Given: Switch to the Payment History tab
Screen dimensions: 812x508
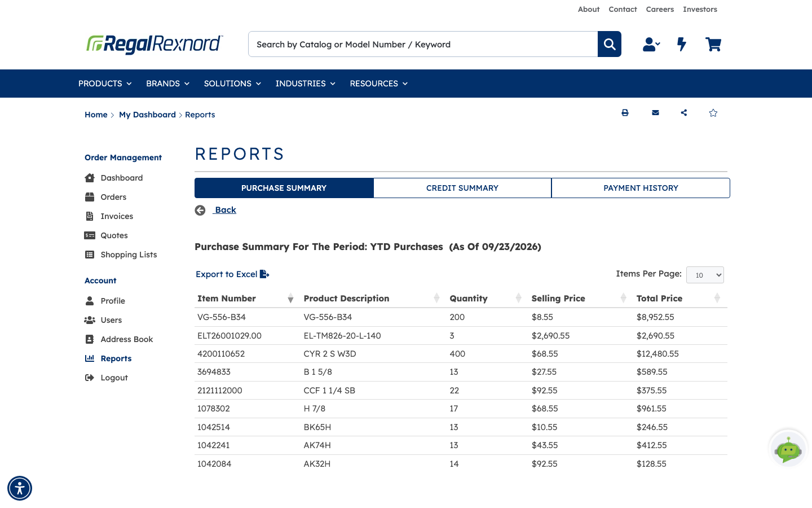Looking at the screenshot, I should (x=641, y=188).
